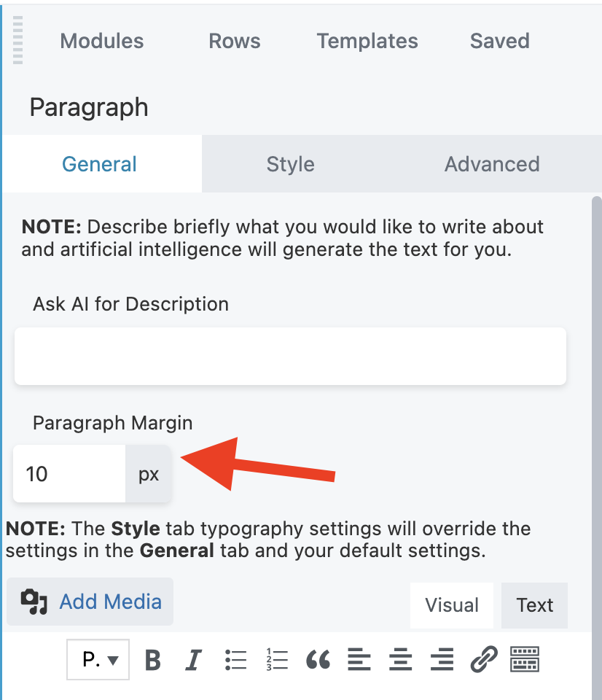
Task: Switch to the Style tab
Action: tap(290, 164)
